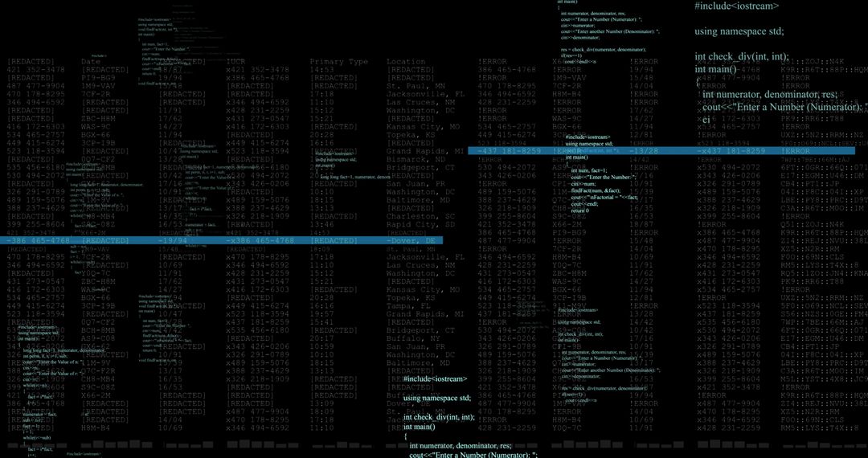868x458 pixels.
Task: Click the Tampa, FL location entry
Action: 408,306
